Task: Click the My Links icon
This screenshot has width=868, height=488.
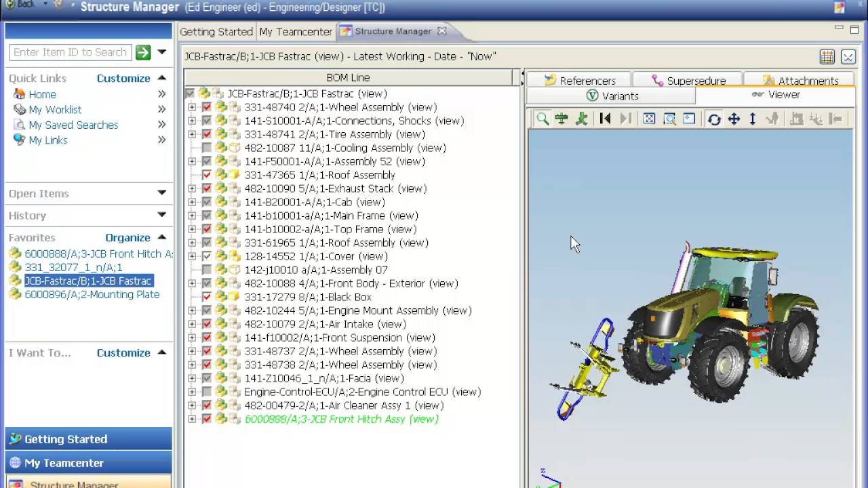Action: [x=20, y=140]
